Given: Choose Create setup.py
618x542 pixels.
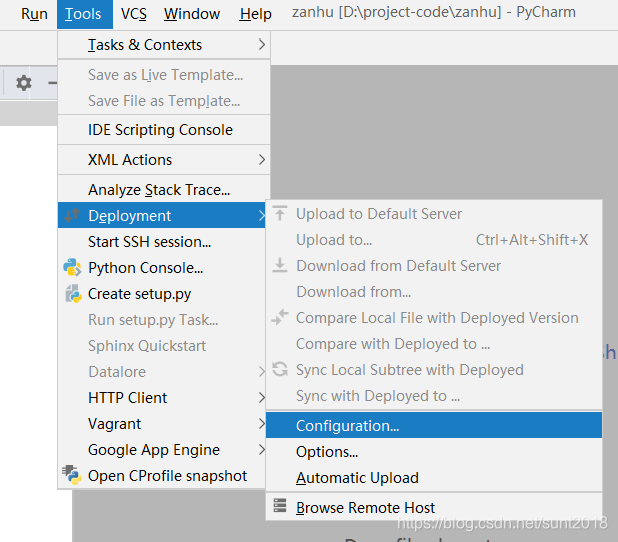Looking at the screenshot, I should tap(162, 294).
